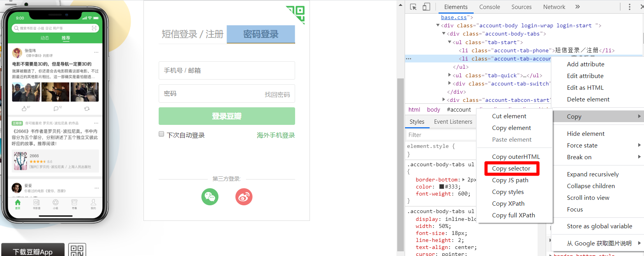Activate the inspect element cursor icon
The height and width of the screenshot is (256, 644).
coord(414,7)
